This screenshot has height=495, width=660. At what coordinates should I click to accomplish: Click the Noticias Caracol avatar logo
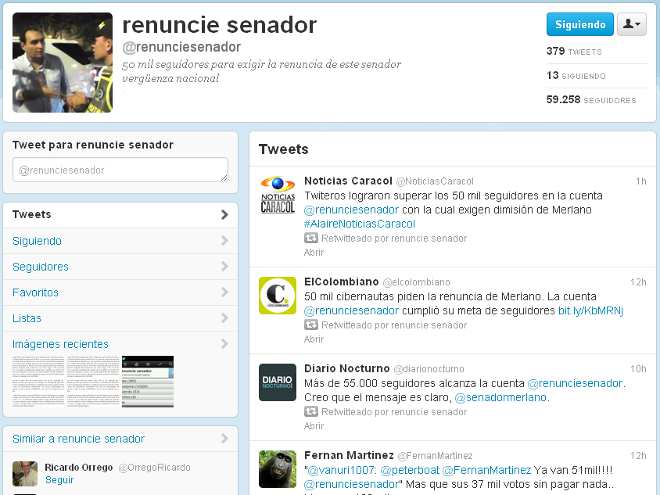point(277,194)
